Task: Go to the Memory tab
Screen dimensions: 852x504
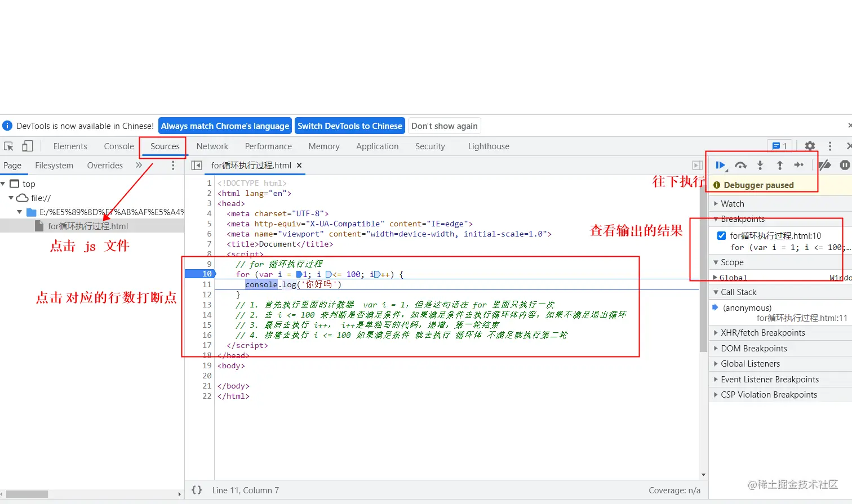Action: pos(324,146)
